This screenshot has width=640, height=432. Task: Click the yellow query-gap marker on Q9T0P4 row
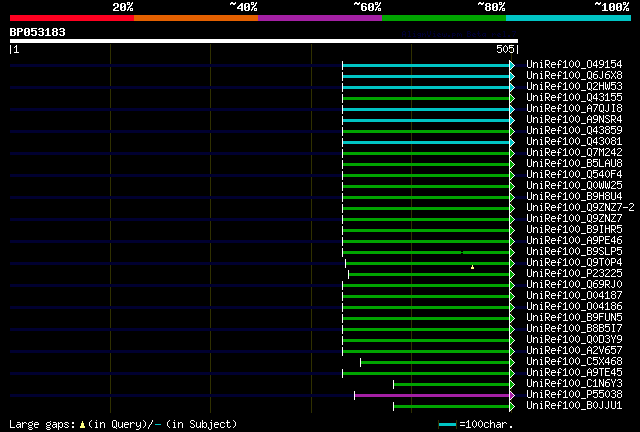click(x=472, y=267)
